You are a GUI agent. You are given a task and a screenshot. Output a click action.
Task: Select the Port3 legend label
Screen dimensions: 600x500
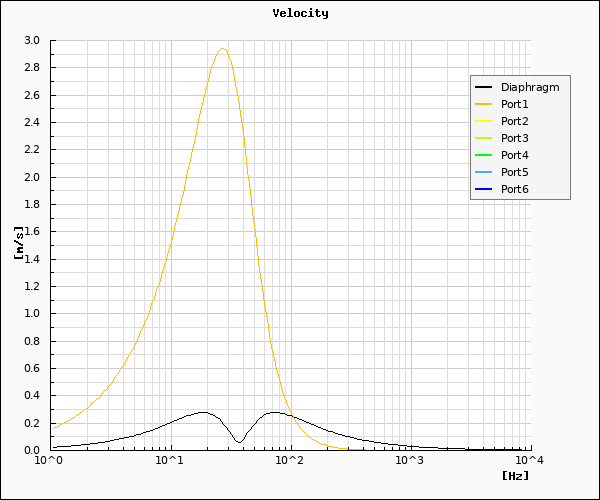coord(514,138)
